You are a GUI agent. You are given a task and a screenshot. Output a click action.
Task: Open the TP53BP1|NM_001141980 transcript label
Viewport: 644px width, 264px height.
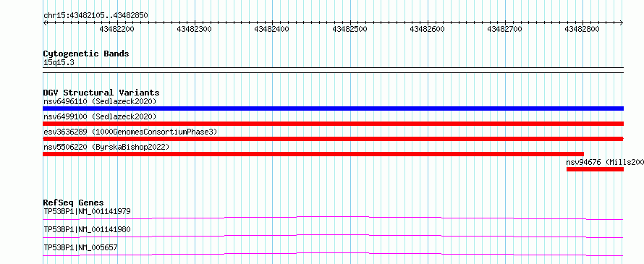(x=87, y=229)
